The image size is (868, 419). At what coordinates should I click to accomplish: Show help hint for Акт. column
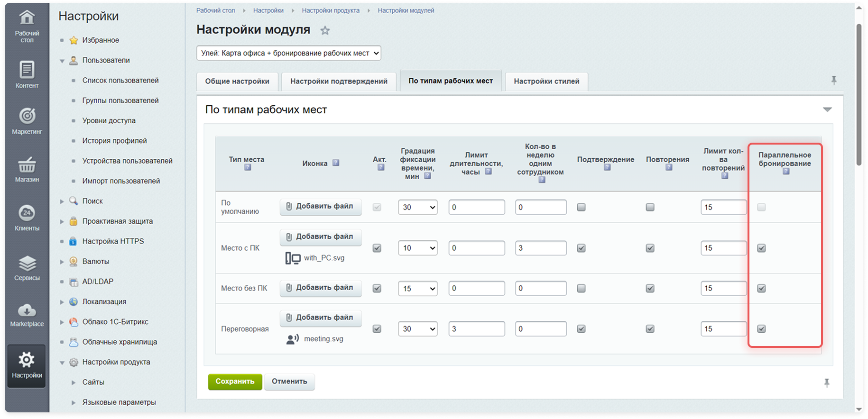click(x=381, y=167)
